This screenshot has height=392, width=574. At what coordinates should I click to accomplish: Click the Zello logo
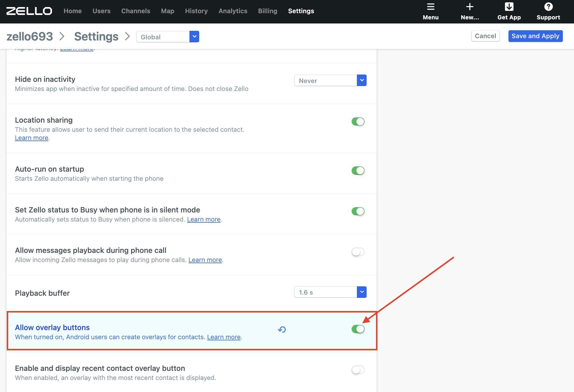29,11
